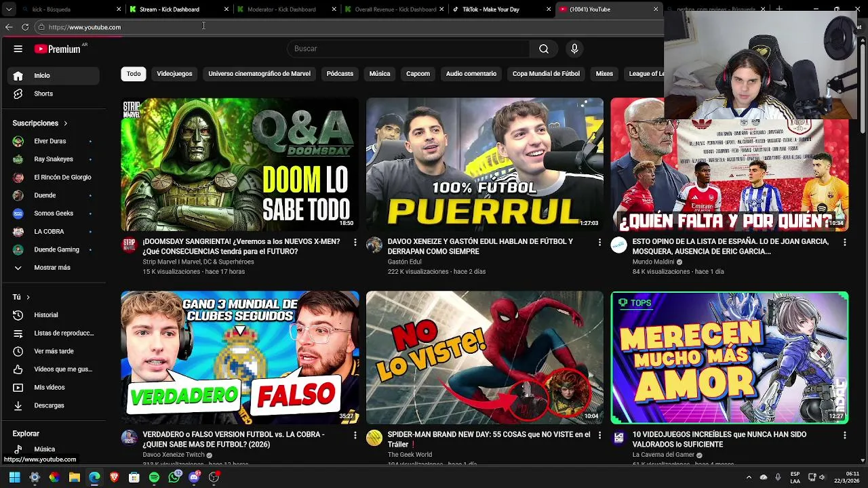The image size is (868, 488).
Task: Open options for Spider-Man Brand New Day video
Action: coord(599,435)
